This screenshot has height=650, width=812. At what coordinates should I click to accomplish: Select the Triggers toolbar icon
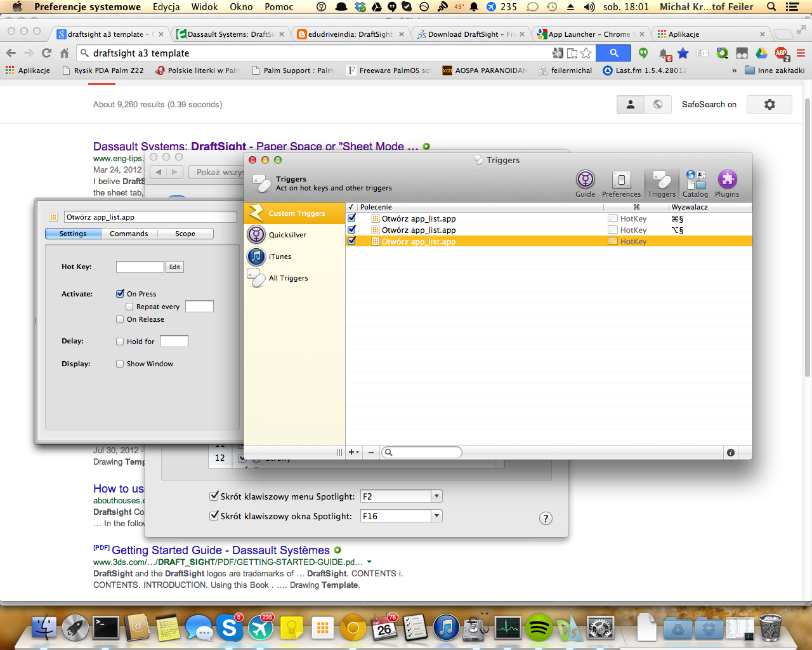click(x=662, y=184)
